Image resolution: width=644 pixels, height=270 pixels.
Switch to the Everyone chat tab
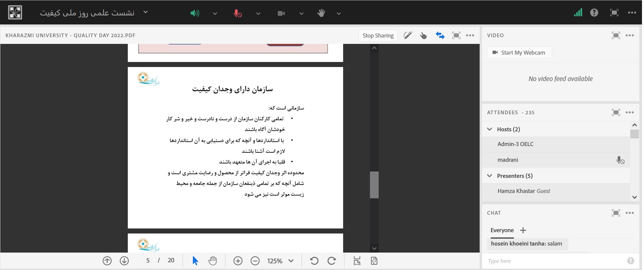coord(502,230)
